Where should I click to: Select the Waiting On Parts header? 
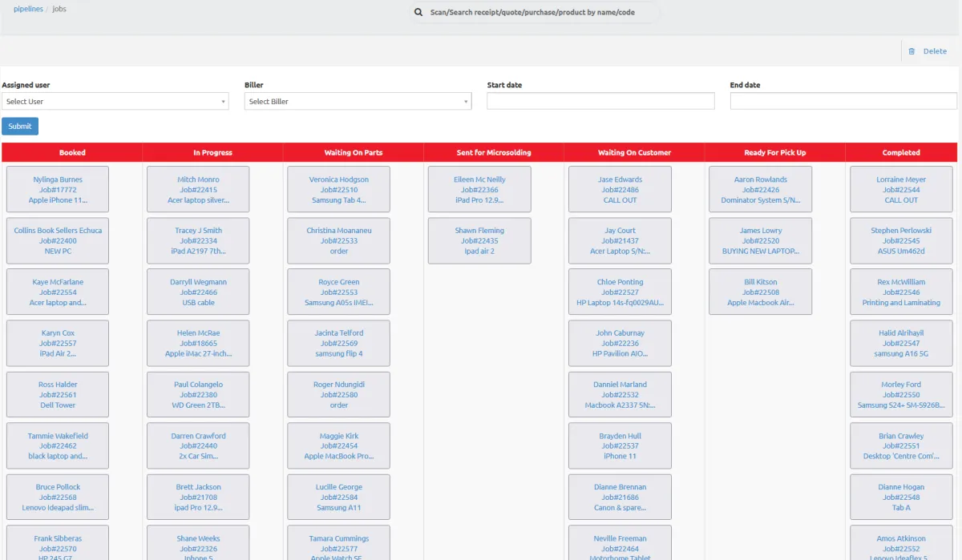tap(354, 152)
